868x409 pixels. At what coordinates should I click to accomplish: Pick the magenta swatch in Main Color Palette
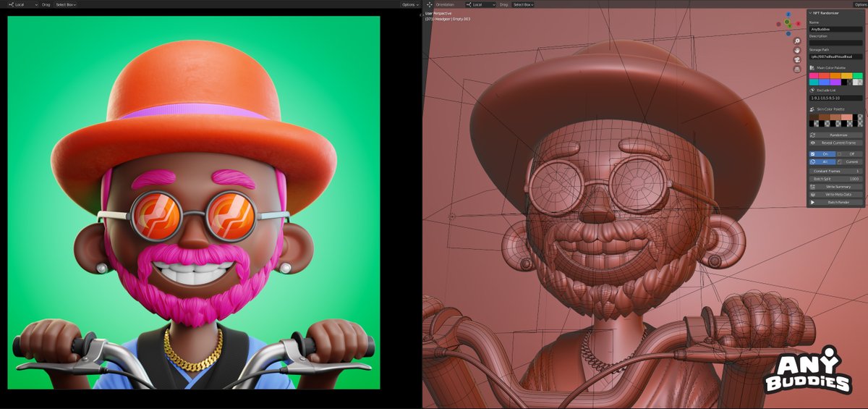tap(814, 75)
